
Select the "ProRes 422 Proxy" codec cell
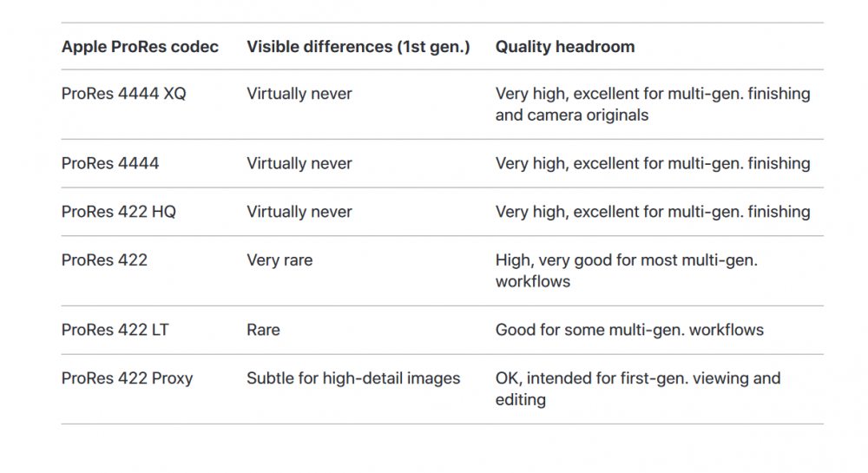(x=127, y=378)
